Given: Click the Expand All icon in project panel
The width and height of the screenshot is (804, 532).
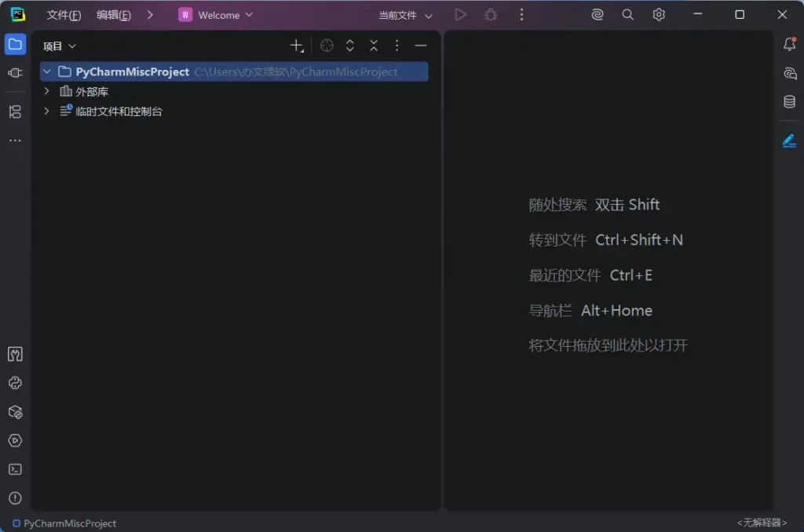Looking at the screenshot, I should pyautogui.click(x=349, y=46).
